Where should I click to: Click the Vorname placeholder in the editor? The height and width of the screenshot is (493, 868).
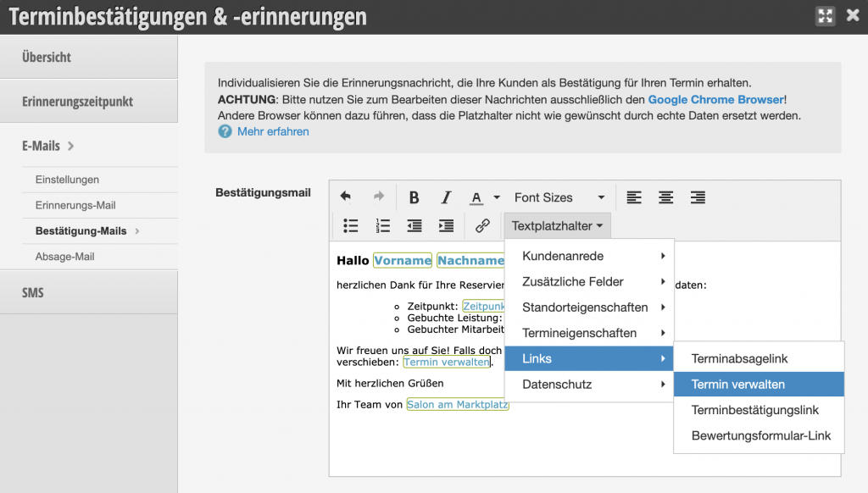(403, 261)
